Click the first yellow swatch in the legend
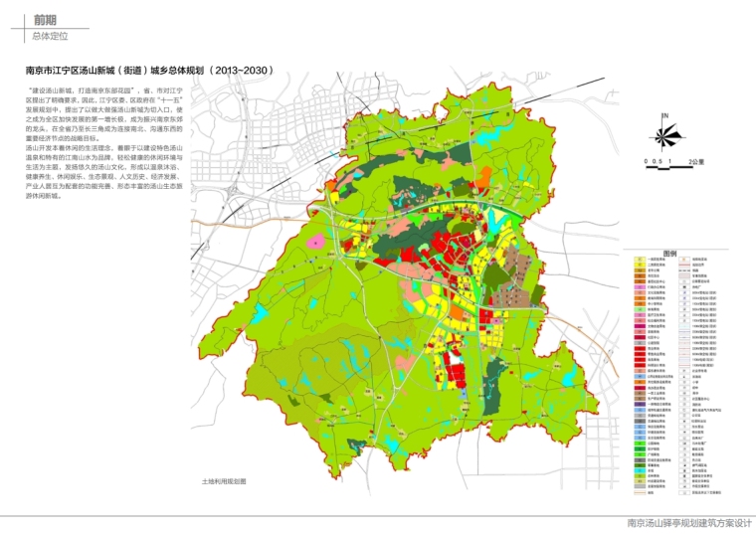This screenshot has height=534, width=756. pyautogui.click(x=638, y=257)
